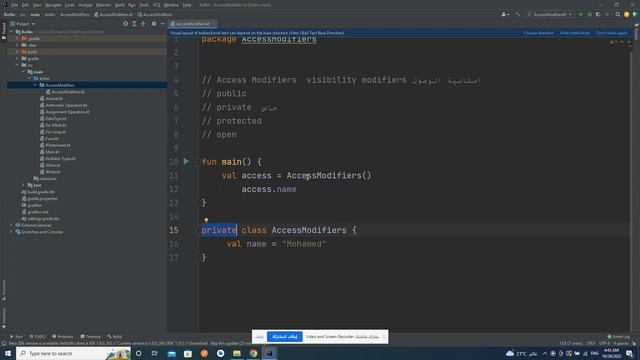Click Choose direction link in notification
The image size is (640, 360).
[x=538, y=33]
